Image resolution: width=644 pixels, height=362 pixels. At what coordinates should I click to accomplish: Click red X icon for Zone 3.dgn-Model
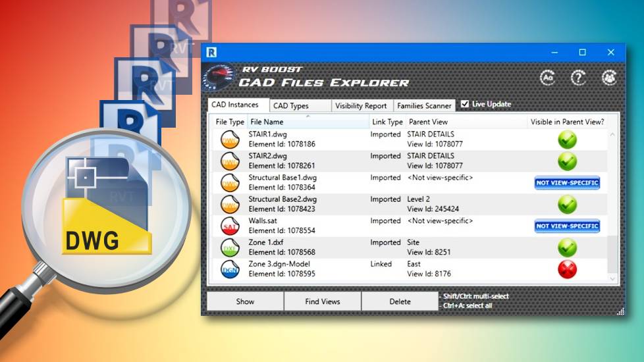(x=567, y=269)
